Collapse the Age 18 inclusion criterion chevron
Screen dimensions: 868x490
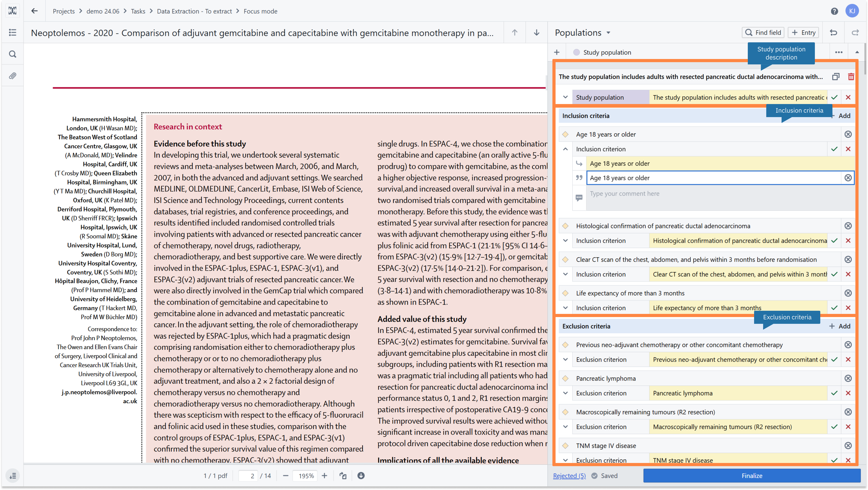[565, 149]
